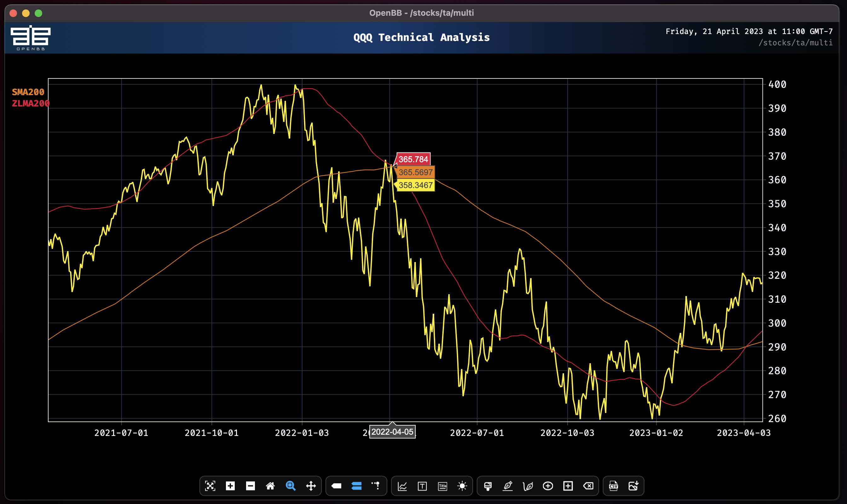Viewport: 847px width, 504px height.
Task: Edit chart title with Title icon
Action: click(442, 486)
